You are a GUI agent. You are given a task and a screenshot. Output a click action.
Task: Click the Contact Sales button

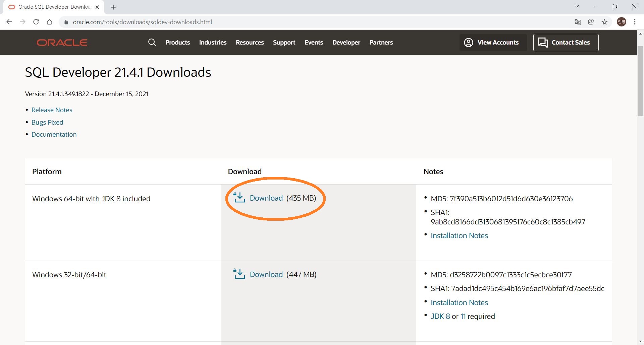pos(566,43)
